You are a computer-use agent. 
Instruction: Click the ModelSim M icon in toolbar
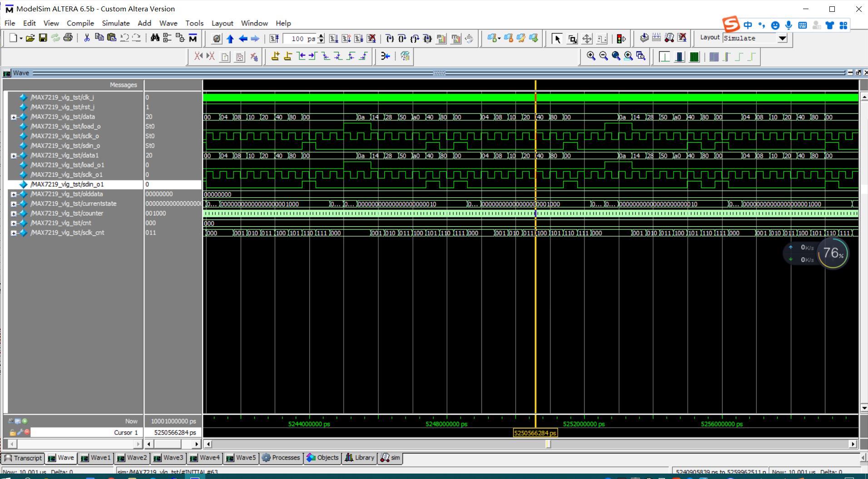click(x=193, y=38)
